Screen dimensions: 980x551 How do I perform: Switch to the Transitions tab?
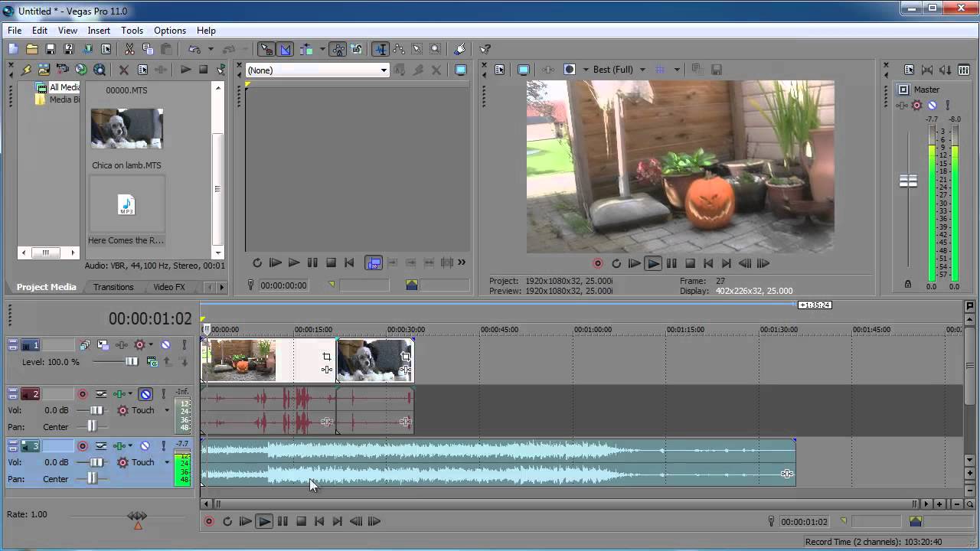pos(113,287)
